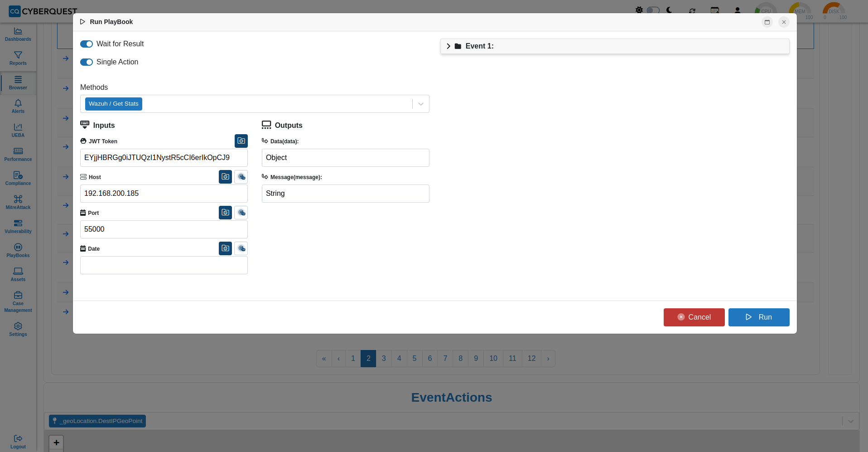Go to next page with › button
This screenshot has width=868, height=452.
point(548,359)
